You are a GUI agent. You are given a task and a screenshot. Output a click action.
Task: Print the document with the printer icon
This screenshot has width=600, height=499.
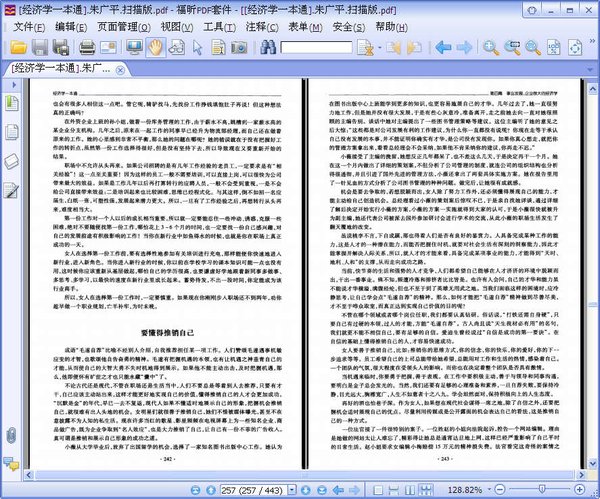(x=87, y=47)
